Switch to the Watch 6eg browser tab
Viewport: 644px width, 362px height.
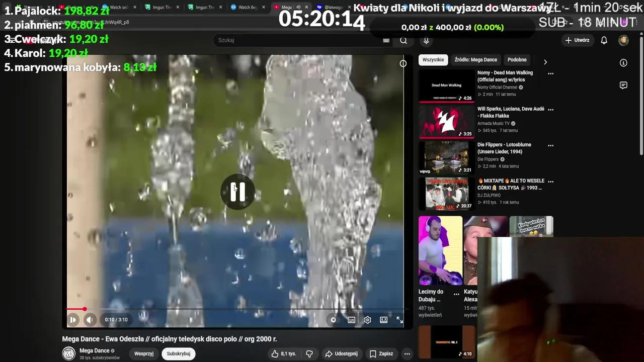click(247, 8)
